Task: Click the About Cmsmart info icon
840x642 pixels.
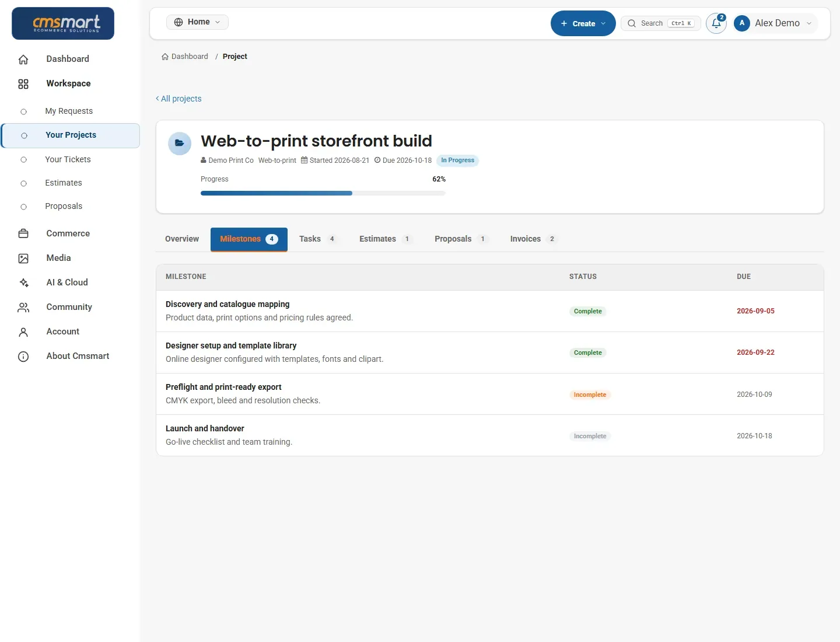Action: coord(23,356)
